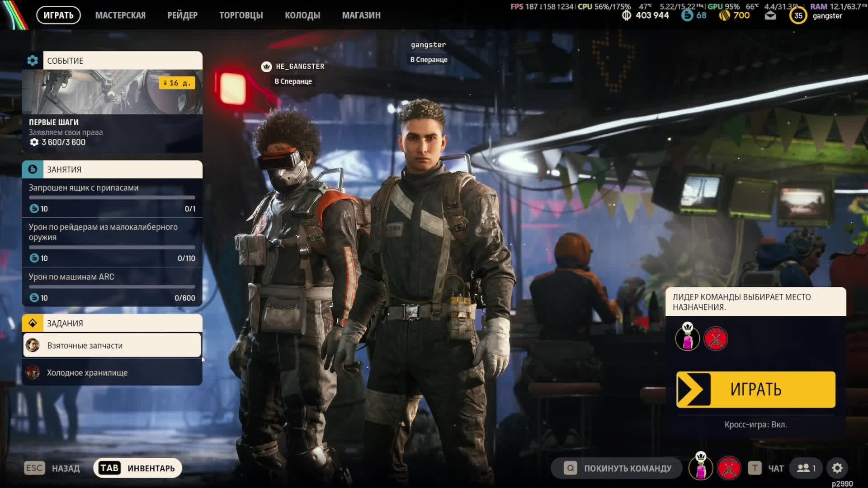
Task: Click the settings gear icon
Action: 837,468
